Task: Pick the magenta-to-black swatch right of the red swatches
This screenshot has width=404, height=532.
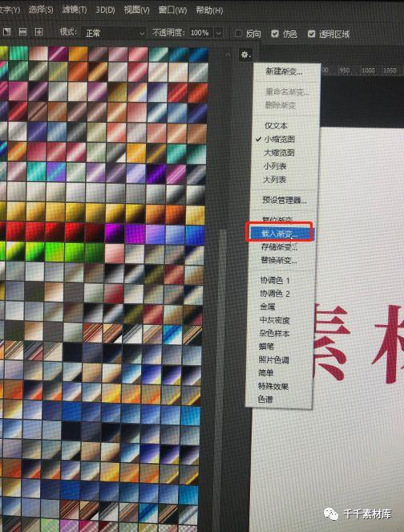Action: (114, 234)
